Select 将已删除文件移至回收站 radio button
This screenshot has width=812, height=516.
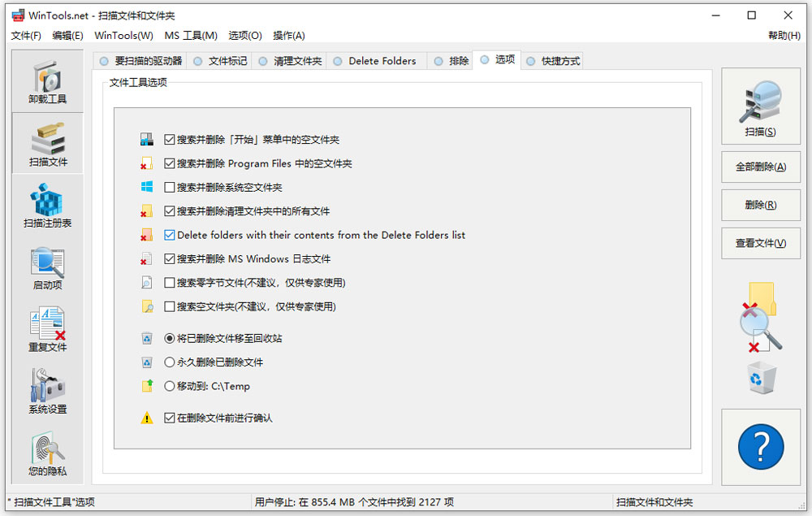(169, 338)
